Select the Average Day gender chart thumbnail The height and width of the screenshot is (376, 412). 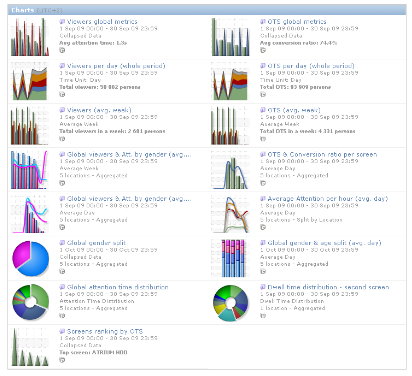[x=30, y=214]
